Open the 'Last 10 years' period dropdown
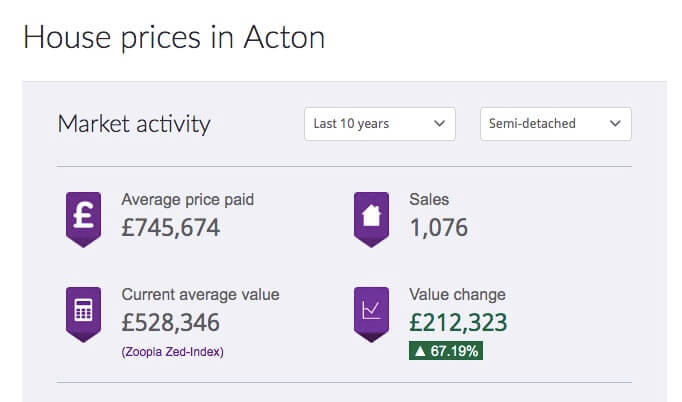This screenshot has height=402, width=682. coord(379,124)
